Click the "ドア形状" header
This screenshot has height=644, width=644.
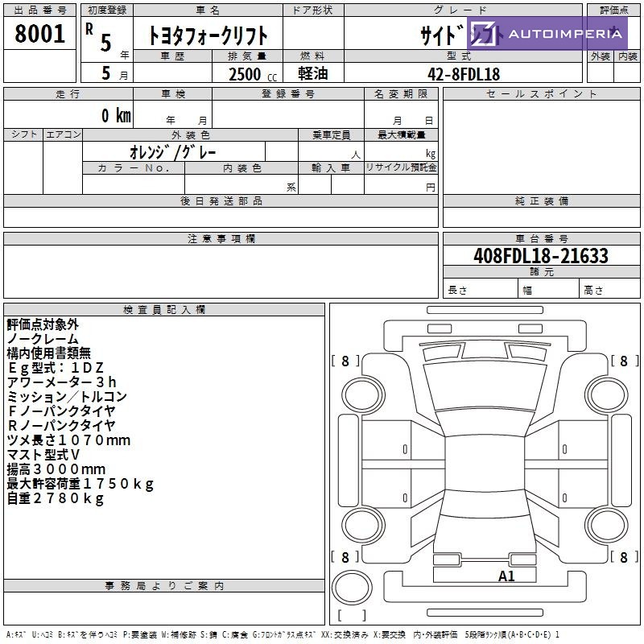(x=313, y=10)
